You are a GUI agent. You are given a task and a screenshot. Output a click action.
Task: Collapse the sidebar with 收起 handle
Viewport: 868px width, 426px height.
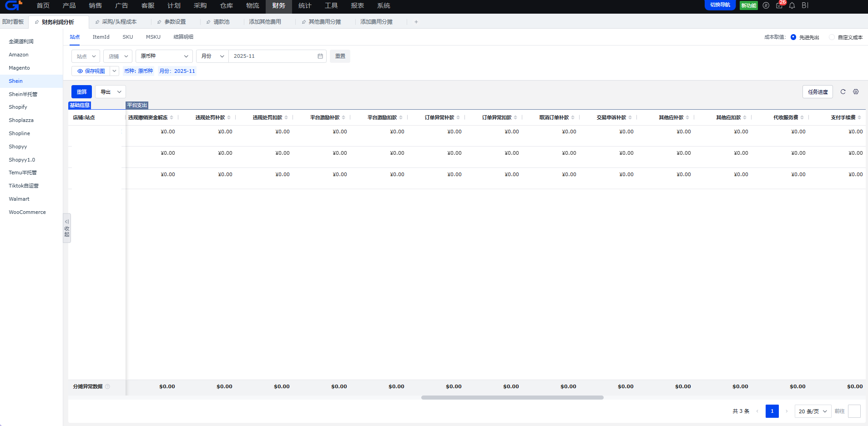[x=67, y=228]
